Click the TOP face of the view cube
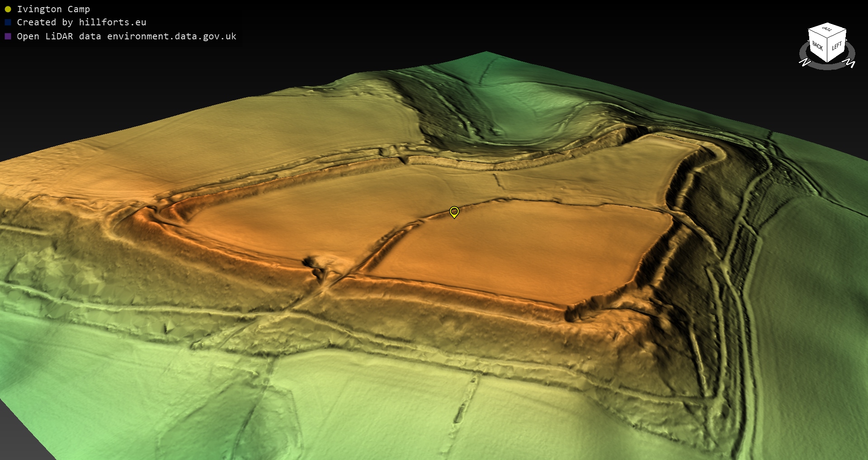The image size is (868, 460). [827, 29]
